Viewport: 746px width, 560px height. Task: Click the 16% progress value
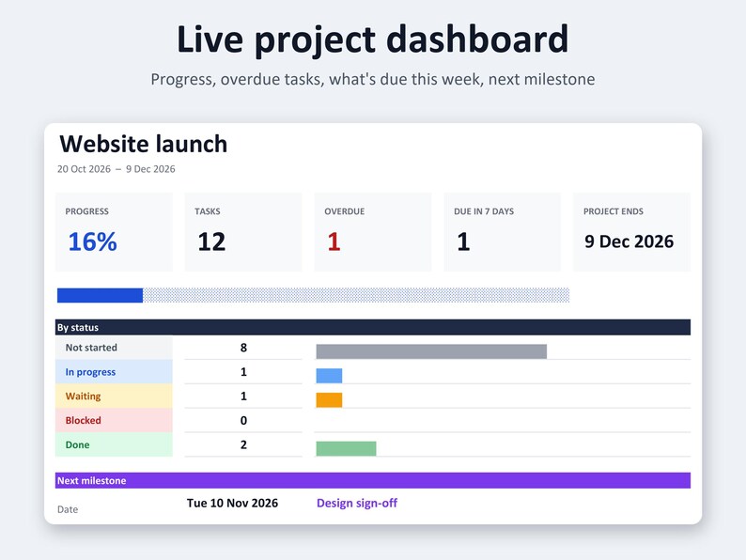coord(92,241)
